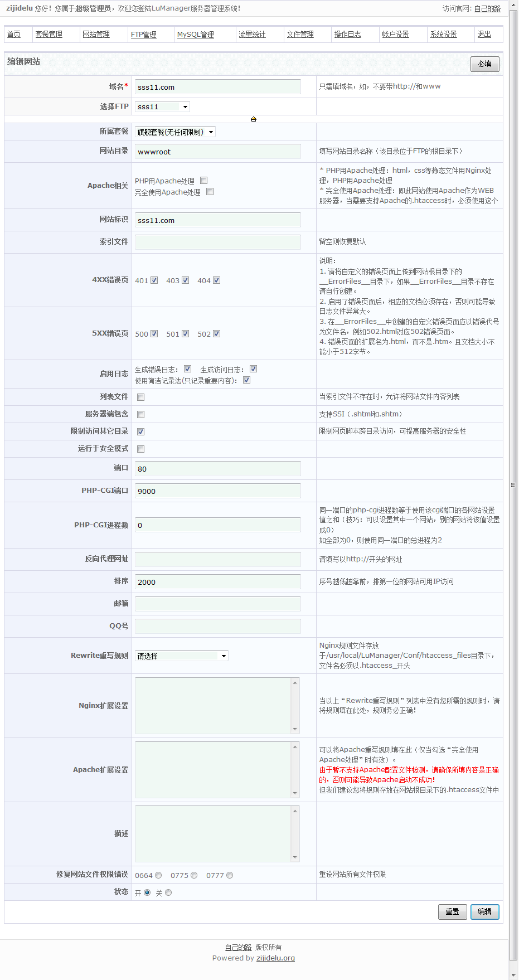
Task: Set 状态 to 开
Action: point(148,892)
